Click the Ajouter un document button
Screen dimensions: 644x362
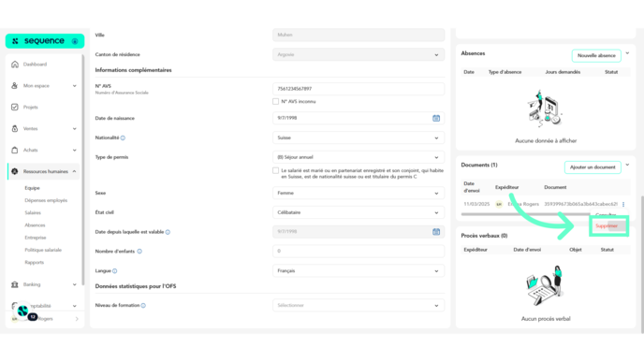point(593,167)
